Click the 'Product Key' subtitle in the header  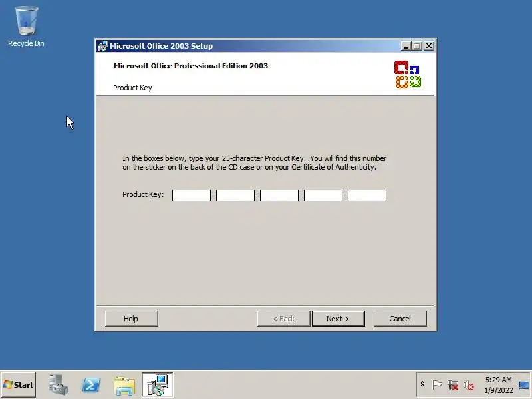(132, 88)
